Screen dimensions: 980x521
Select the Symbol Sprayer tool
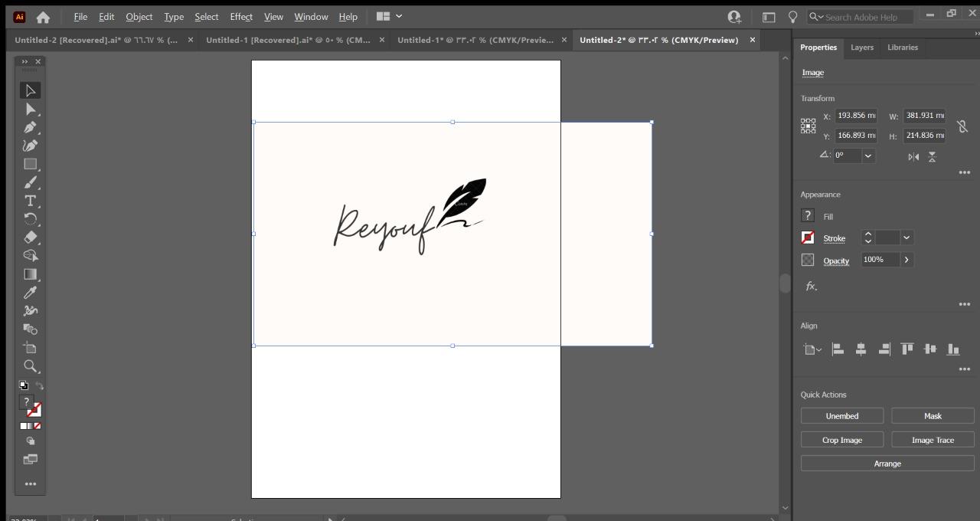point(31,311)
